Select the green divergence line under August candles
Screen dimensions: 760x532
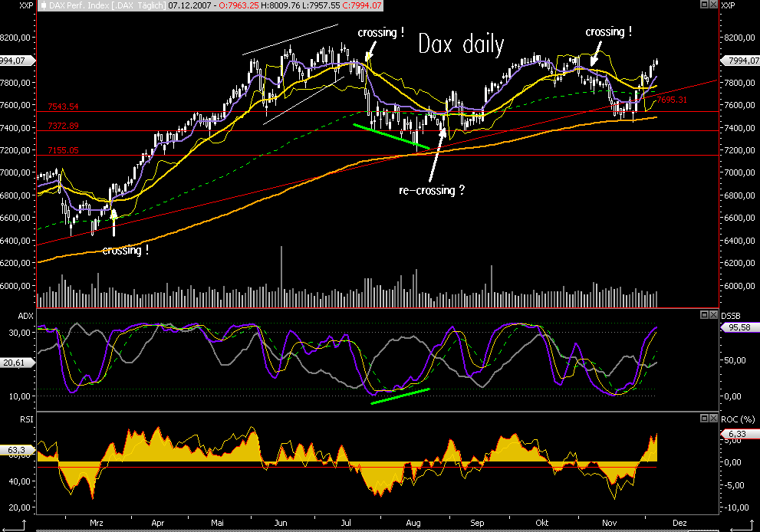coord(392,136)
